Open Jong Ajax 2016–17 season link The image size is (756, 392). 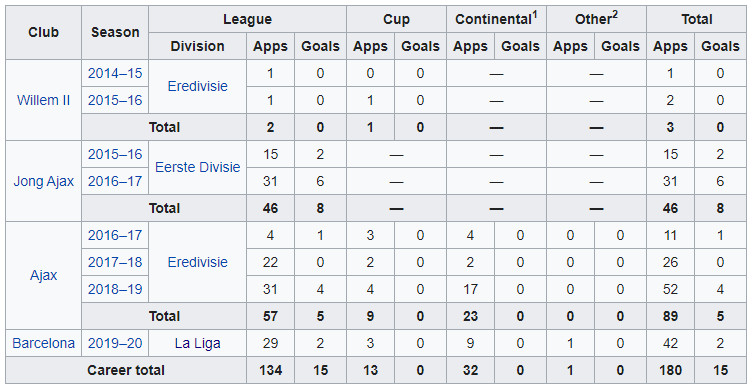115,181
